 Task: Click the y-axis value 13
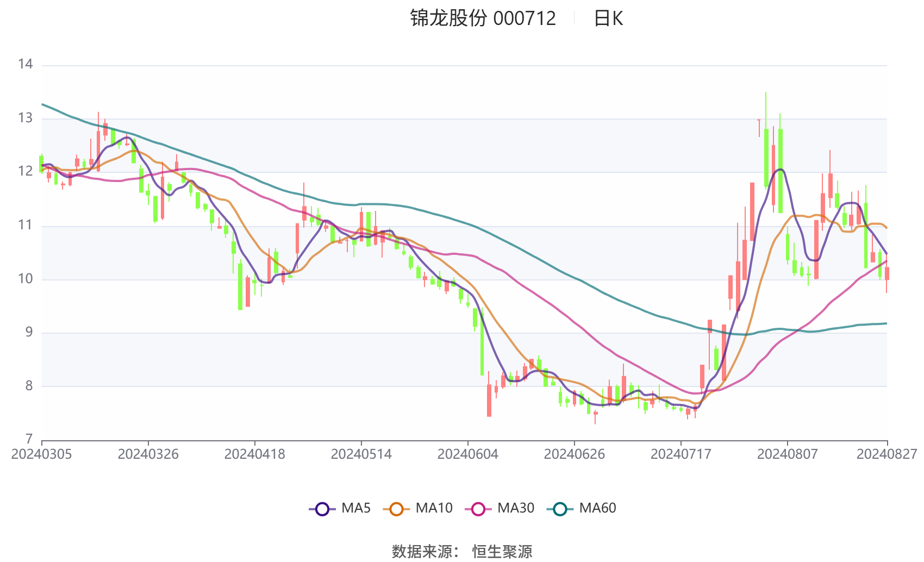tap(25, 118)
